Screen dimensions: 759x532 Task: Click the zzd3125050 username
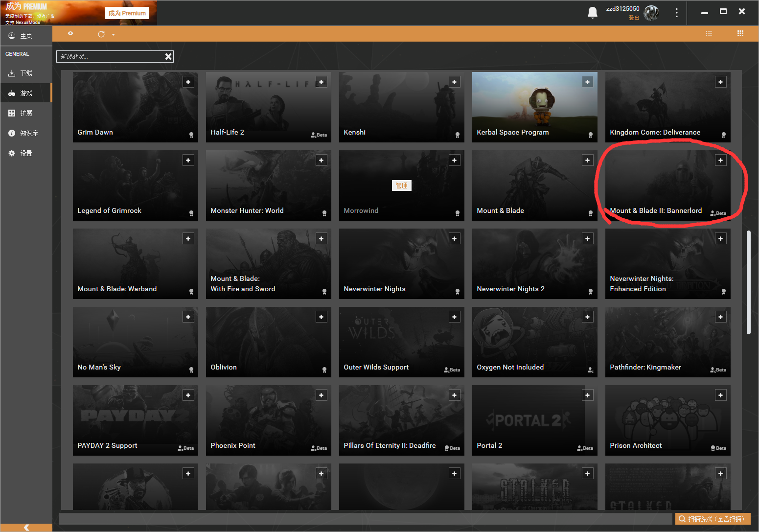pyautogui.click(x=622, y=9)
